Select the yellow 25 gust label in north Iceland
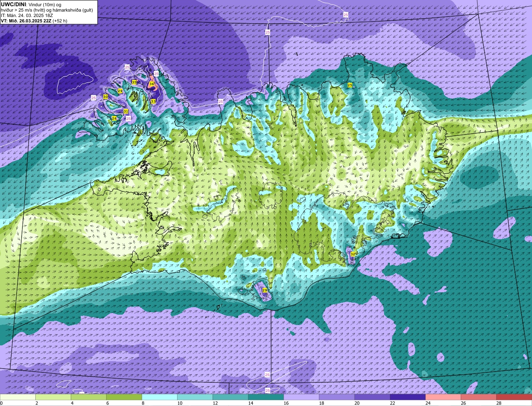 350,85
